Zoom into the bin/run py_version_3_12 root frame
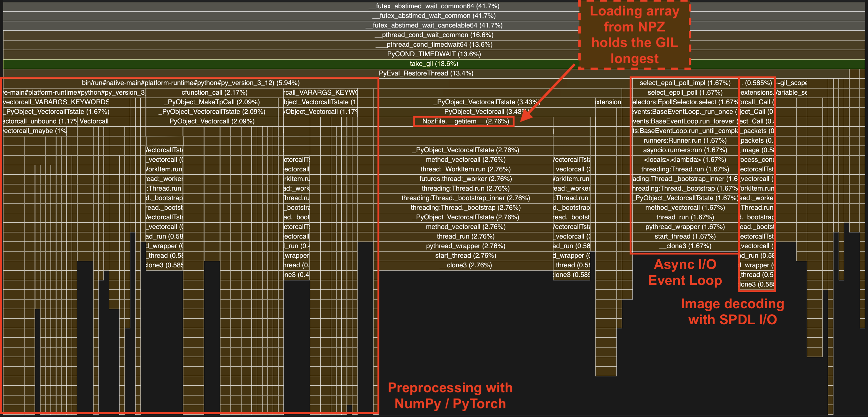The image size is (868, 417). tap(190, 83)
